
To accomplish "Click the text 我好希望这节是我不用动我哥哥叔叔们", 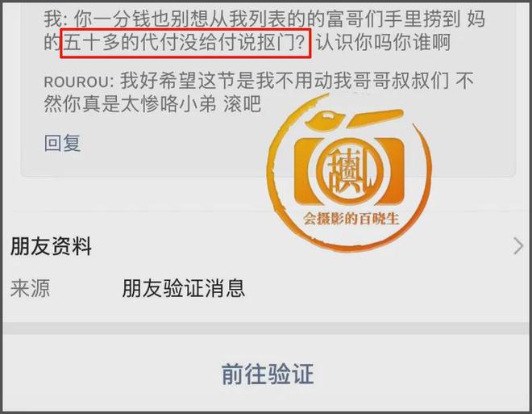I will [x=285, y=81].
